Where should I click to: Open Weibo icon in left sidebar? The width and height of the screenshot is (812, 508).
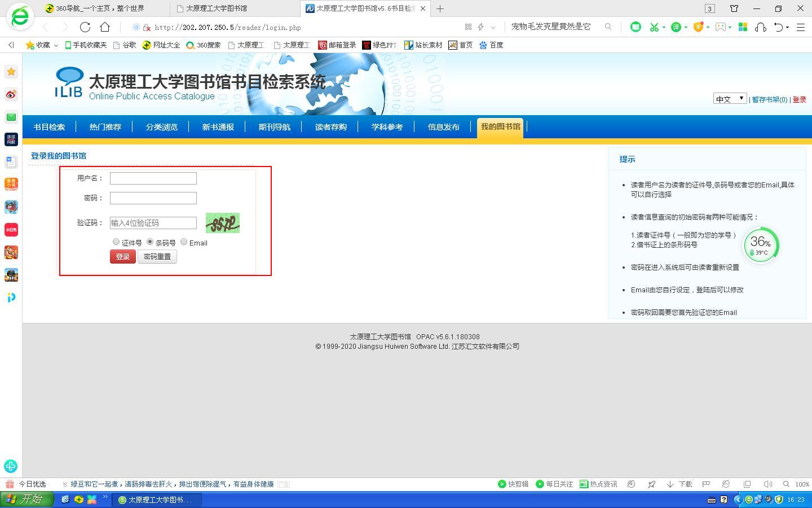11,94
